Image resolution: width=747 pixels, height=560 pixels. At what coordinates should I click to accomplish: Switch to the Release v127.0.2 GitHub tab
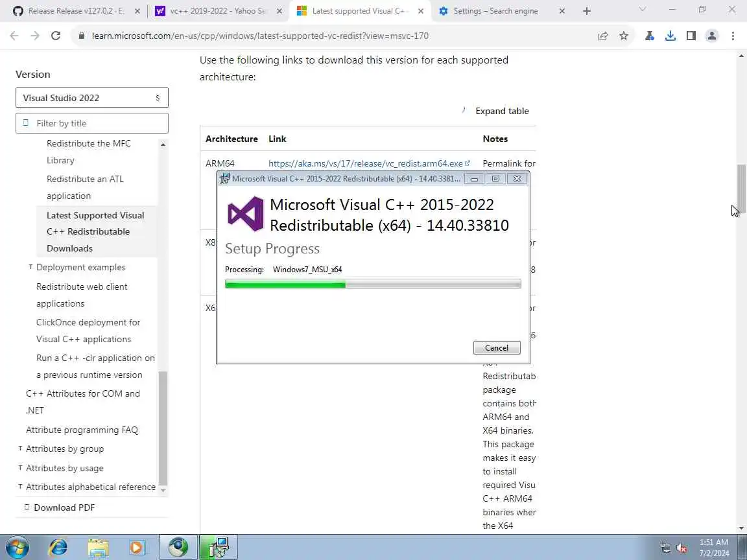[75, 11]
